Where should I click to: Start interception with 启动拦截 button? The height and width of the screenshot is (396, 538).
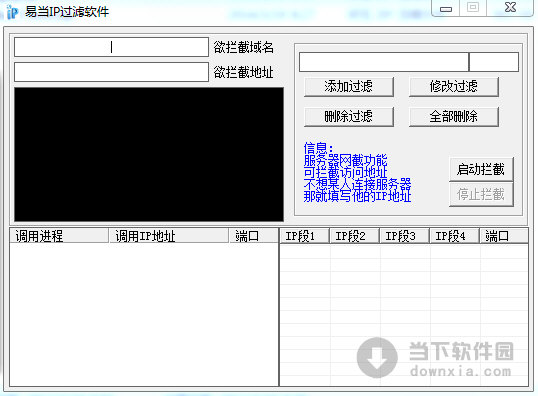point(481,169)
